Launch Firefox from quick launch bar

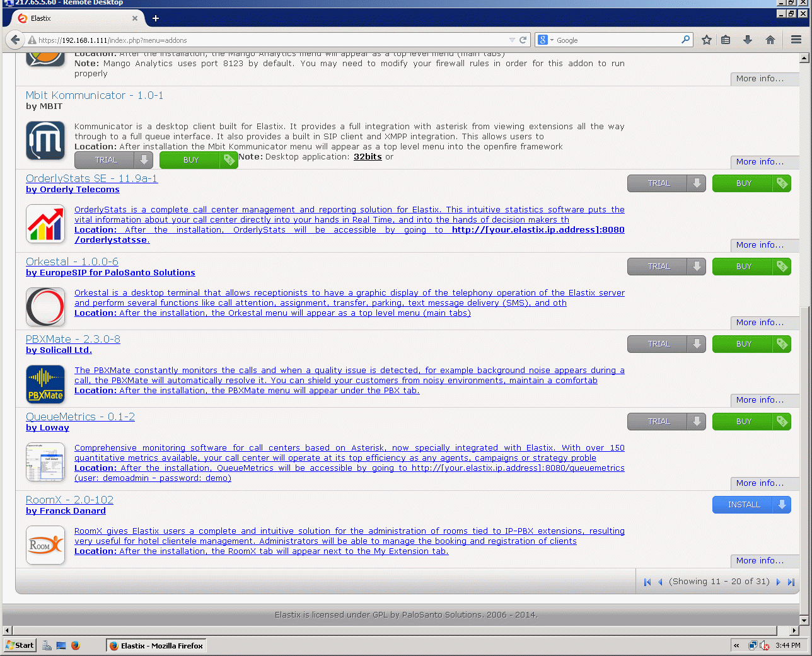coord(76,645)
